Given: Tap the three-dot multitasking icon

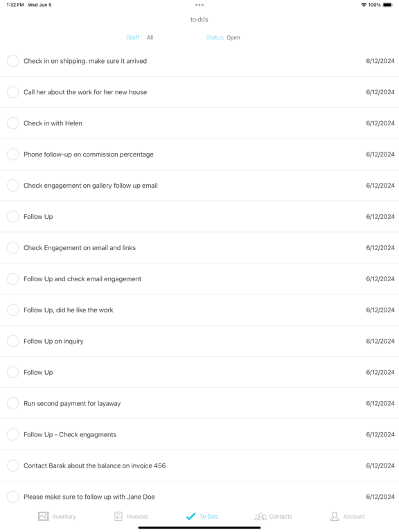Looking at the screenshot, I should pos(199,5).
